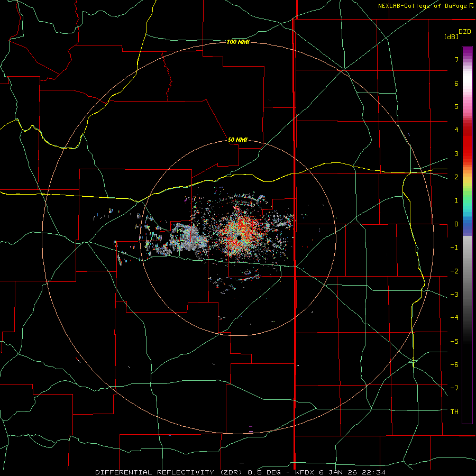Click the 5 value on dB scale
This screenshot has width=476, height=476.
coord(456,106)
